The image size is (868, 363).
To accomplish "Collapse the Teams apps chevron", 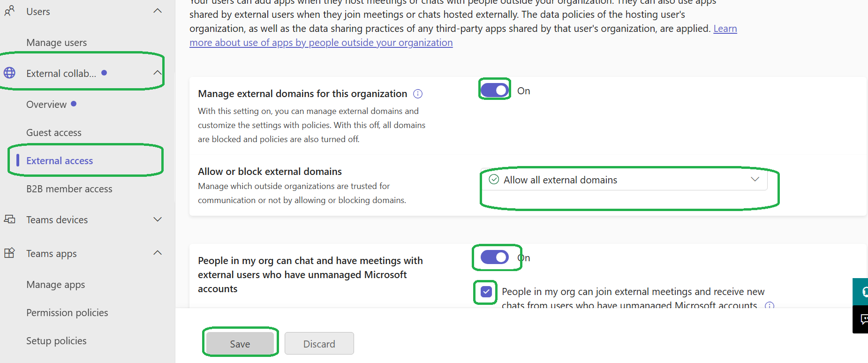I will 158,253.
